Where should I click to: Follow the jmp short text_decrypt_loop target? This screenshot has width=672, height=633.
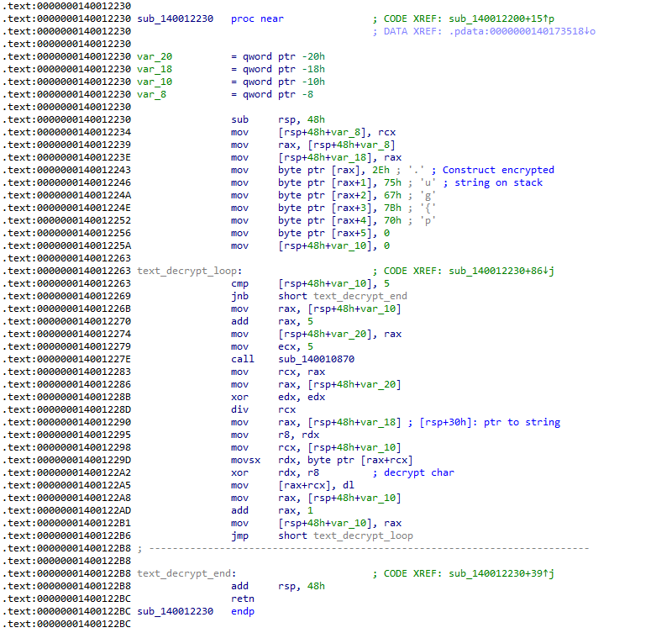pyautogui.click(x=363, y=535)
